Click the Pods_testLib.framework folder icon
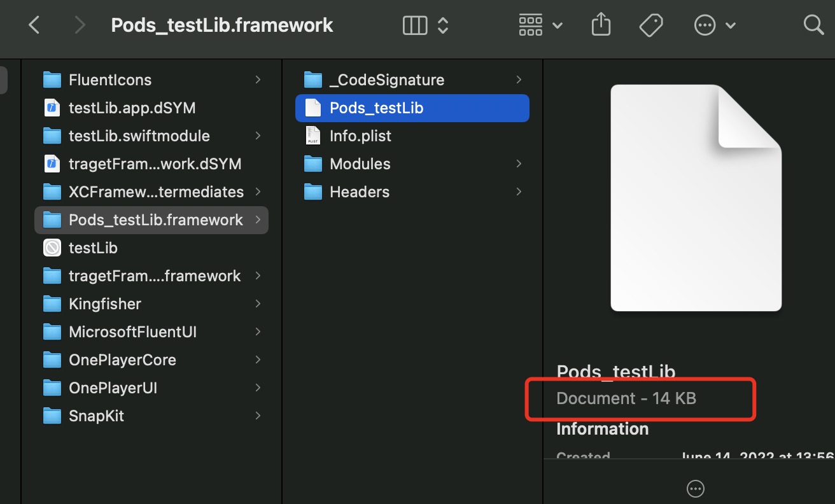Screen dimensions: 835x504 pos(52,220)
